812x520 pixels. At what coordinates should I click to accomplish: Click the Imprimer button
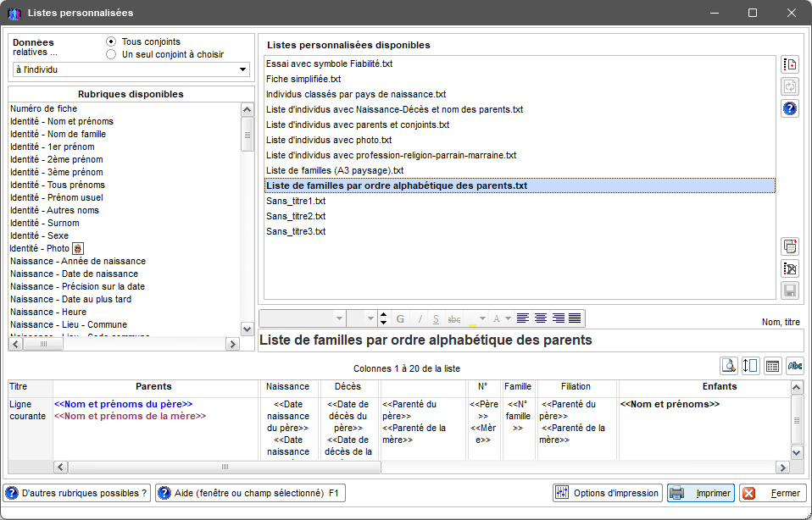pyautogui.click(x=701, y=493)
